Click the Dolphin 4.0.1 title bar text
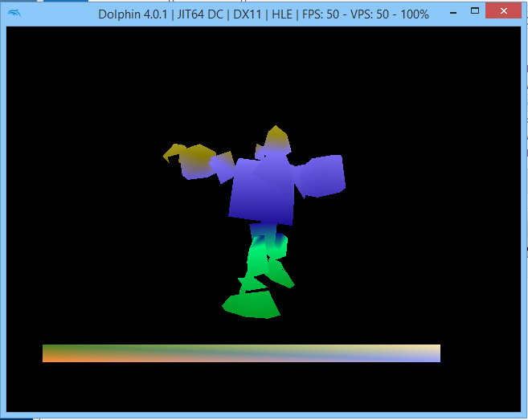This screenshot has height=420, width=528. 264,14
